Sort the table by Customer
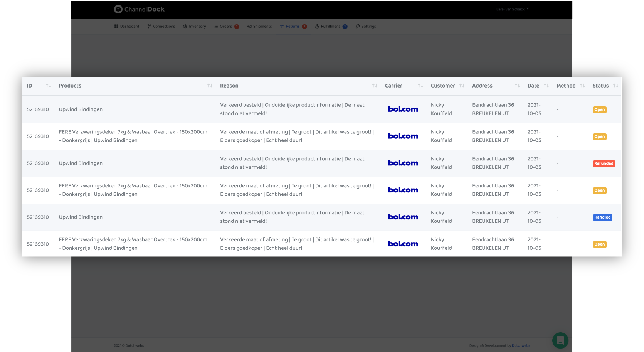This screenshot has width=644, height=352. (x=462, y=86)
